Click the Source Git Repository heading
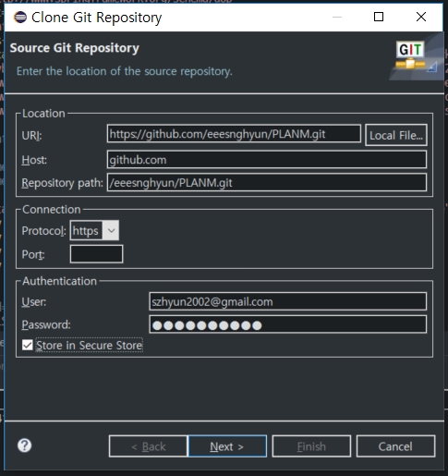Image resolution: width=448 pixels, height=476 pixels. [75, 48]
